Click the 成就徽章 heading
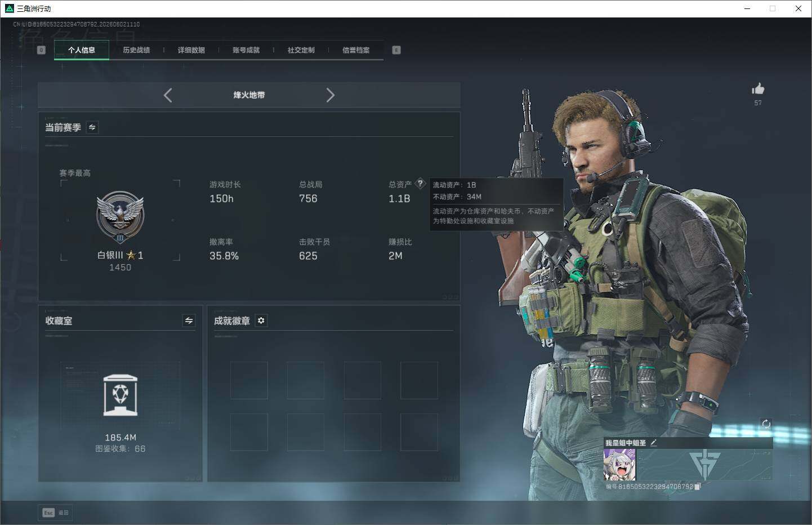Screen dimensions: 812x525 coord(232,321)
